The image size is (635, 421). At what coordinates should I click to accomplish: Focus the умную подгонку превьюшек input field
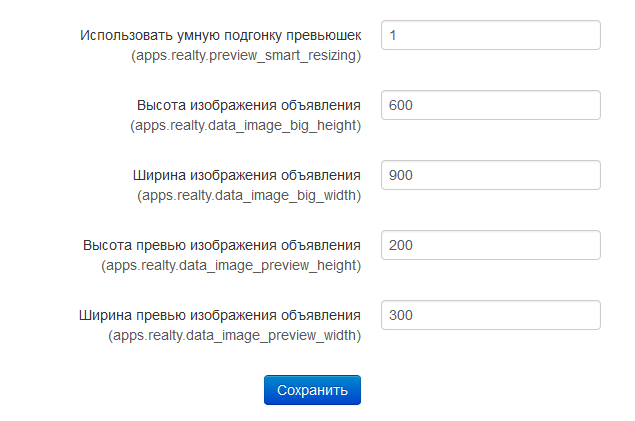pos(490,35)
